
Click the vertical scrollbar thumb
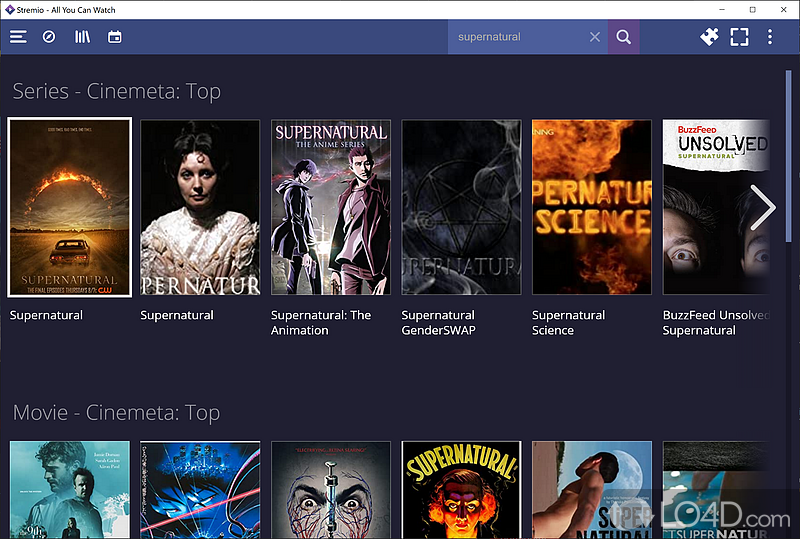click(x=788, y=156)
